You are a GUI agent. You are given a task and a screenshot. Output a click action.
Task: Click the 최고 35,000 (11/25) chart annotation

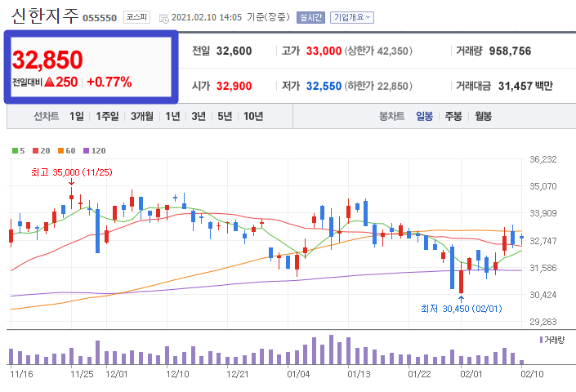pyautogui.click(x=72, y=172)
